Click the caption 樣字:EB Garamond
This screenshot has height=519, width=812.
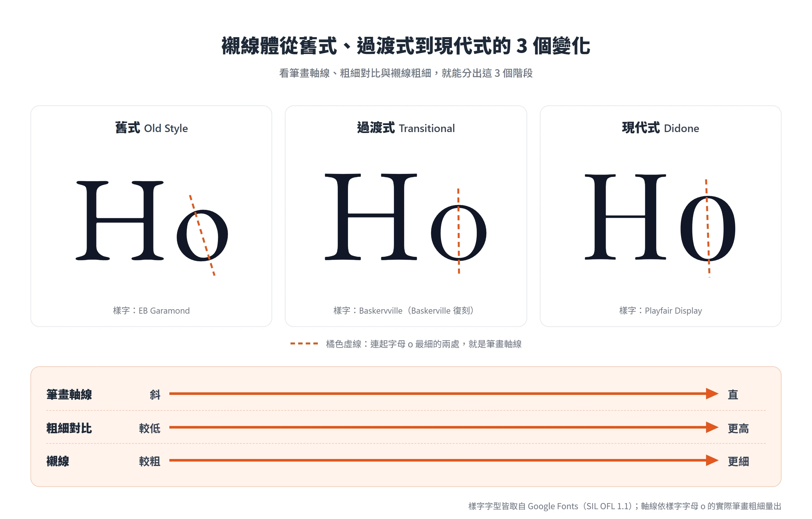[x=151, y=310]
